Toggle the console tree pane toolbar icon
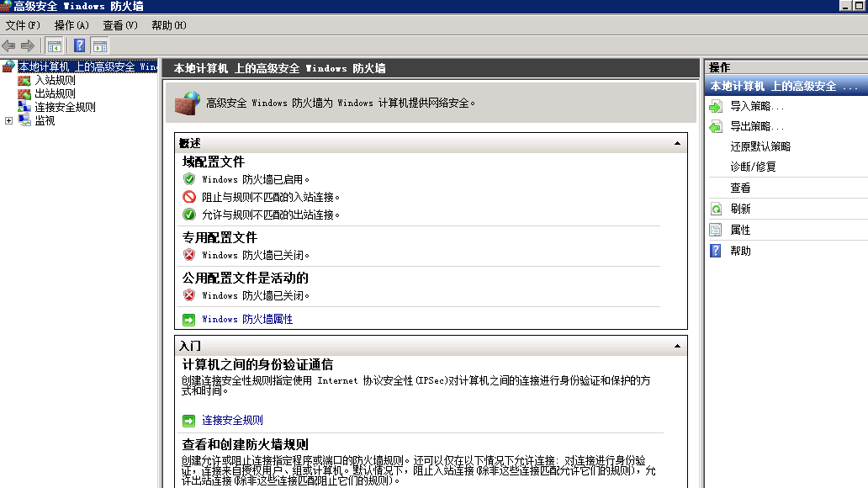868x488 pixels. [54, 46]
